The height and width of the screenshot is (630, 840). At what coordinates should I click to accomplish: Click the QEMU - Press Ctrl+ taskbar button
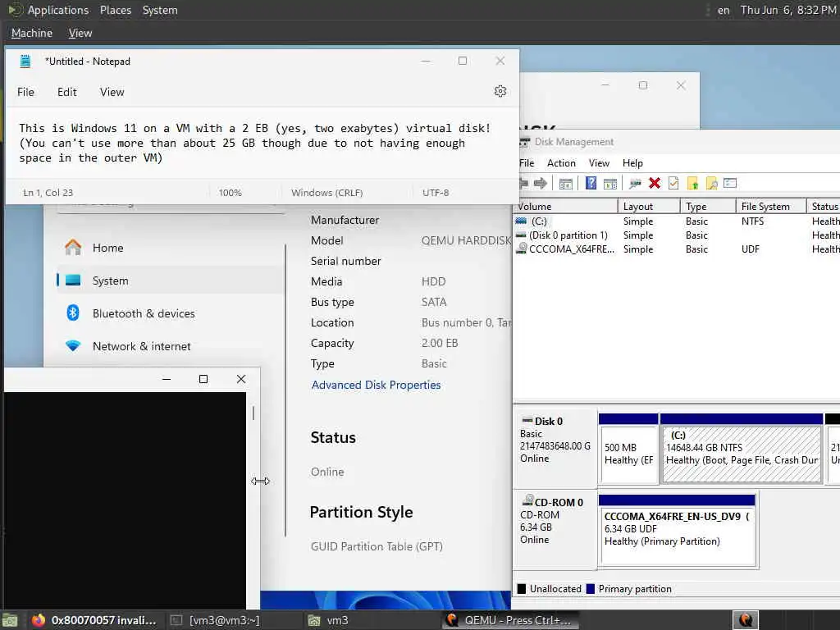coord(510,620)
